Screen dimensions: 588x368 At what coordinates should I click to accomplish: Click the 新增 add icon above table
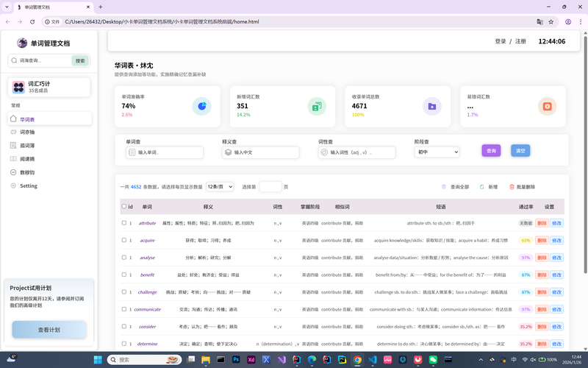[x=482, y=187]
